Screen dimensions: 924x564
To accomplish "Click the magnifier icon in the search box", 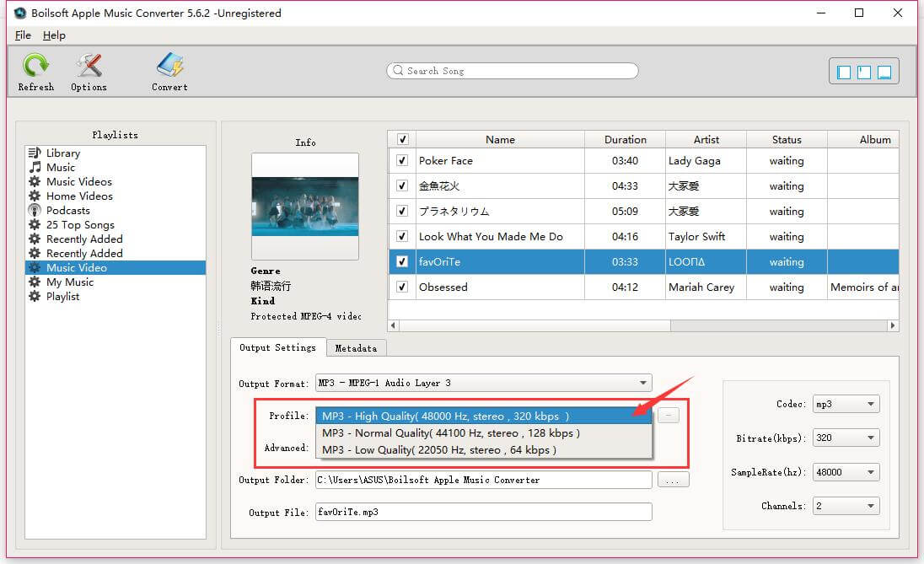I will (398, 70).
